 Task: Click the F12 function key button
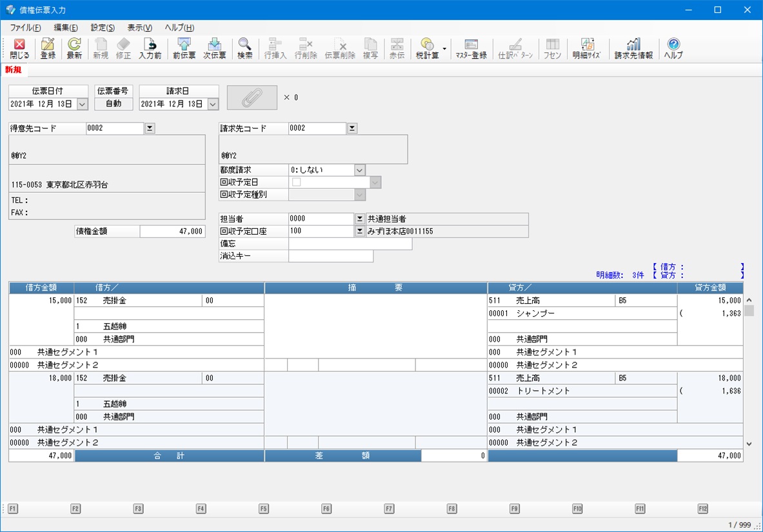pyautogui.click(x=702, y=509)
